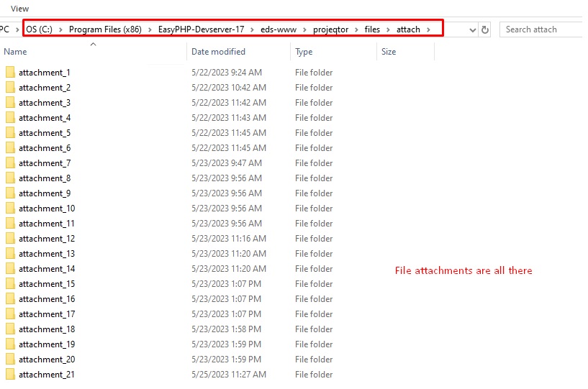Click date 5/22/2023 10:42 AM
Screen dimensions: 588x389
coord(229,87)
